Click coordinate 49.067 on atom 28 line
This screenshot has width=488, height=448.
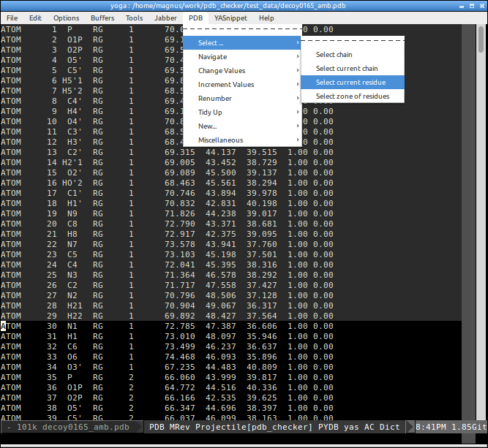coord(221,305)
